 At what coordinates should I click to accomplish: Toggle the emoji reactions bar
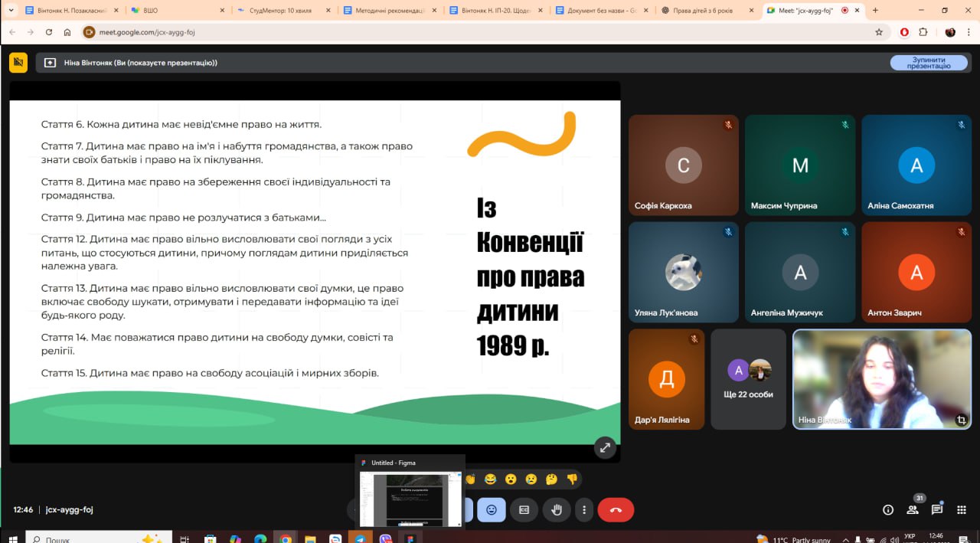(492, 509)
